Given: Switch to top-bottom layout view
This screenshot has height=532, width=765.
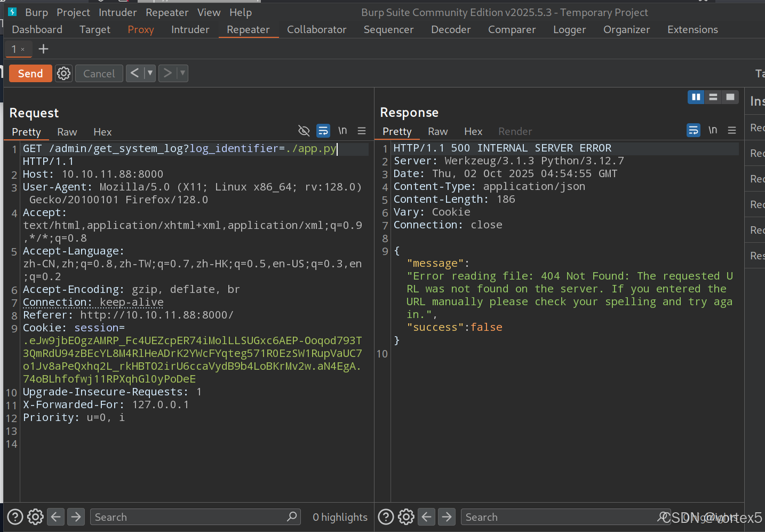Looking at the screenshot, I should point(713,97).
